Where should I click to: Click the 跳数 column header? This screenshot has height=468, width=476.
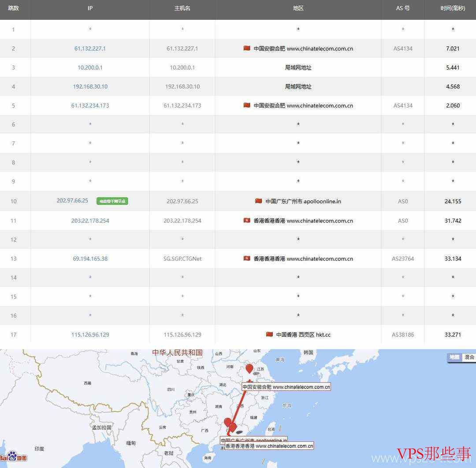13,8
